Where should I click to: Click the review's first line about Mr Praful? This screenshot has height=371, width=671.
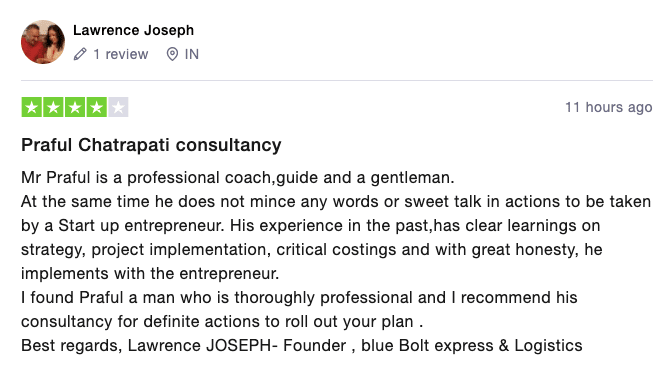[238, 178]
